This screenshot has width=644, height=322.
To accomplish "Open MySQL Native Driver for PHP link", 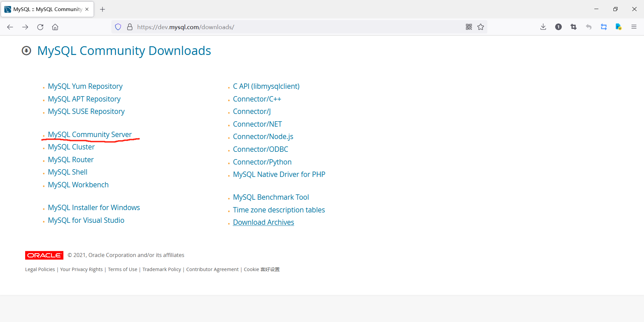I will coord(279,175).
